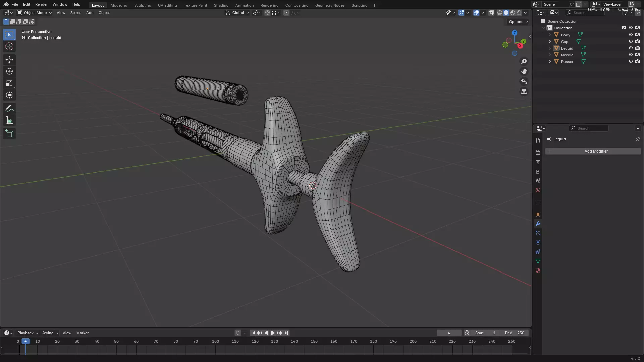
Task: Hide the Body object in outliner
Action: [631, 35]
